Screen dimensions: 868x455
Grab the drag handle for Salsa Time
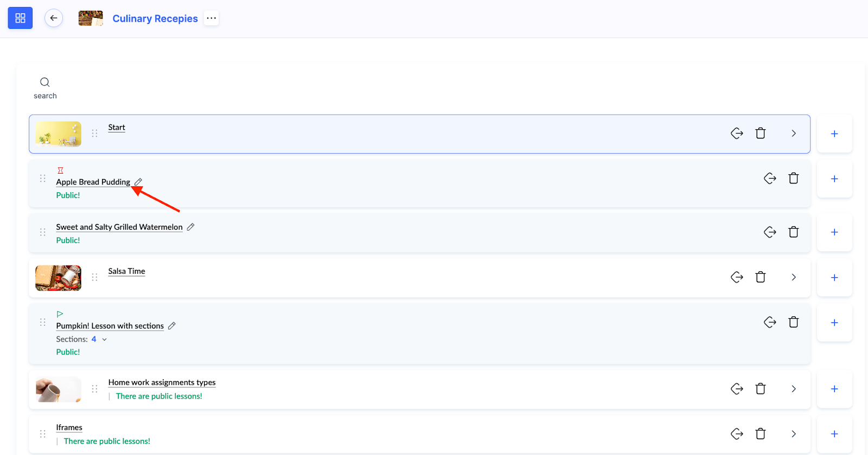[x=95, y=277]
